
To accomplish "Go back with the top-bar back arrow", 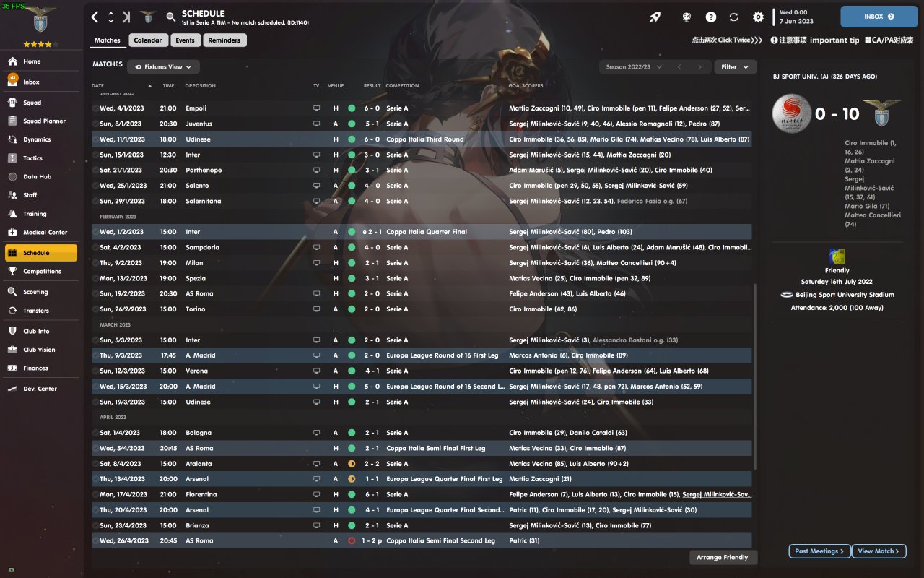I will (x=95, y=17).
